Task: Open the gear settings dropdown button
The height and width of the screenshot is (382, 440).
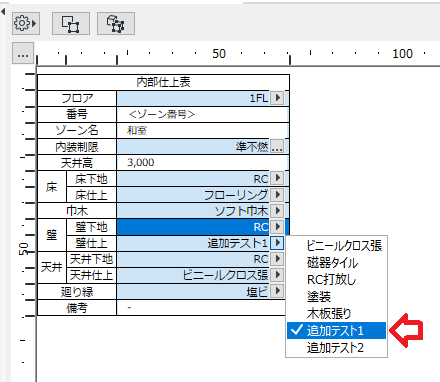Action: pyautogui.click(x=26, y=23)
